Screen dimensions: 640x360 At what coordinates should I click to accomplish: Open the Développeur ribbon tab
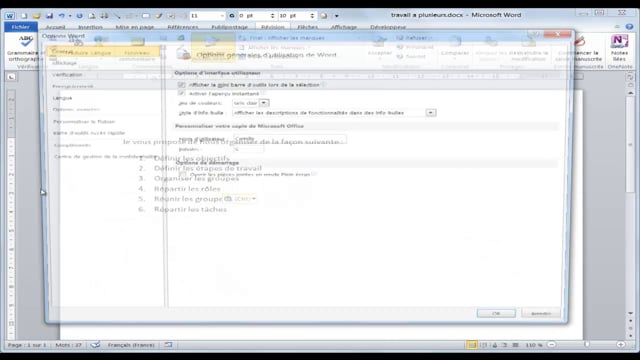388,27
